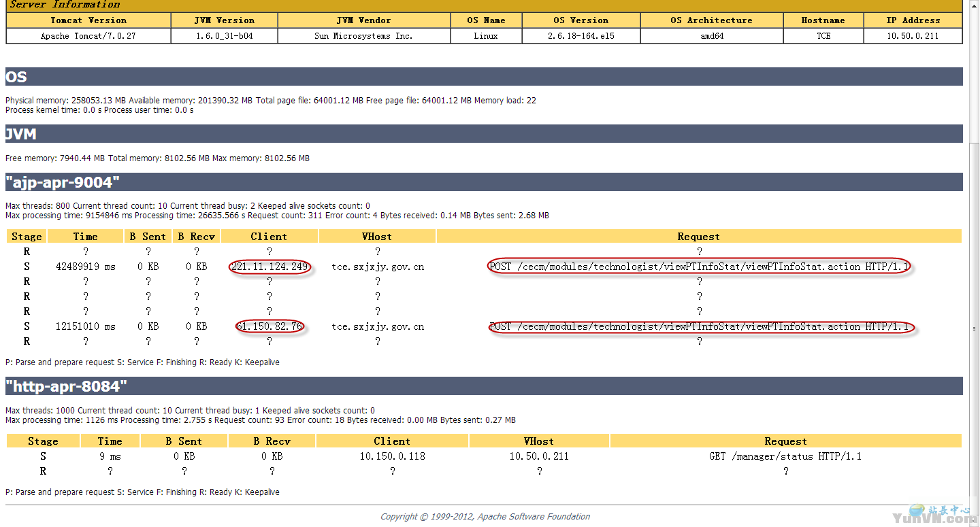Select the client IP 10.150.0.118
980x527 pixels.
coord(393,456)
